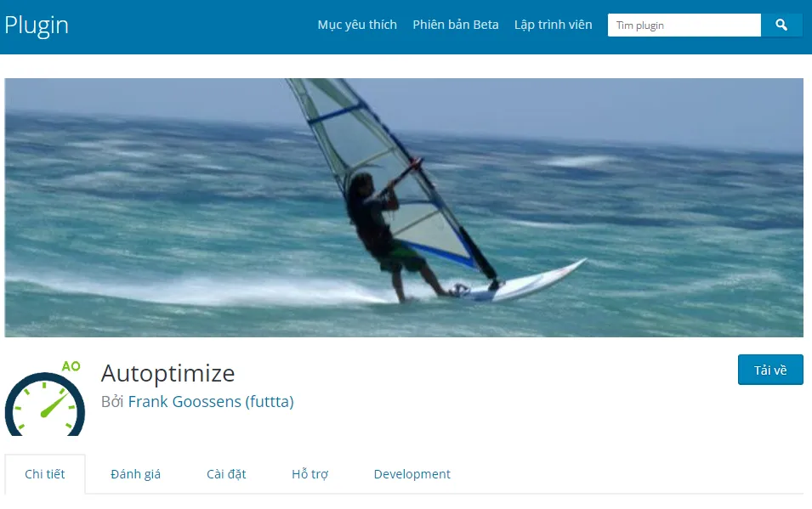Viewport: 812px width, 509px height.
Task: Click the sail in the banner photo
Action: tap(383, 166)
